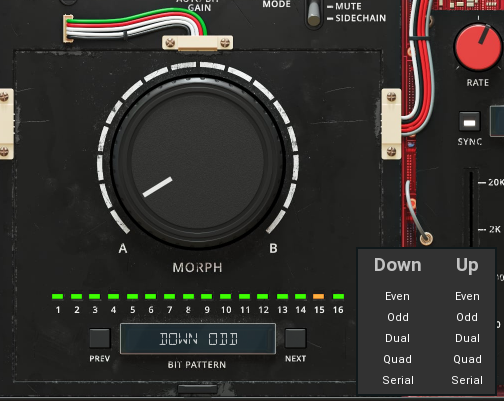Toggle bit 6 LED
Image resolution: width=504 pixels, height=401 pixels.
(x=151, y=296)
